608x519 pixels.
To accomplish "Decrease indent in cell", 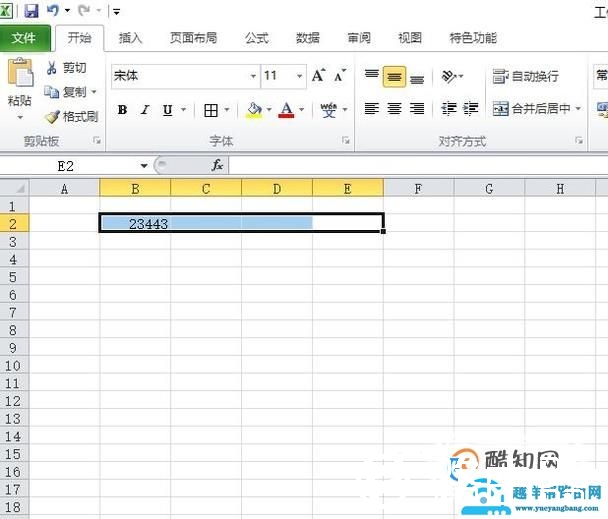I will [449, 109].
